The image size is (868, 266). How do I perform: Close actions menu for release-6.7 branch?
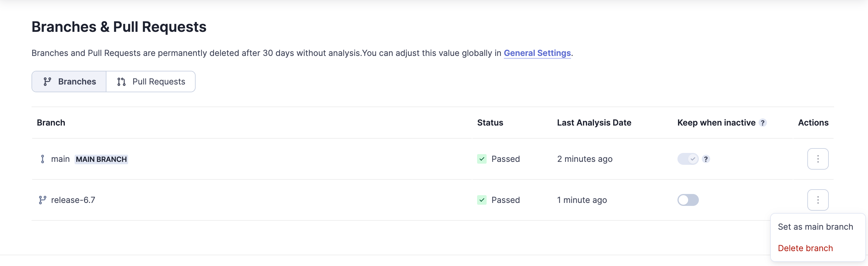click(817, 200)
